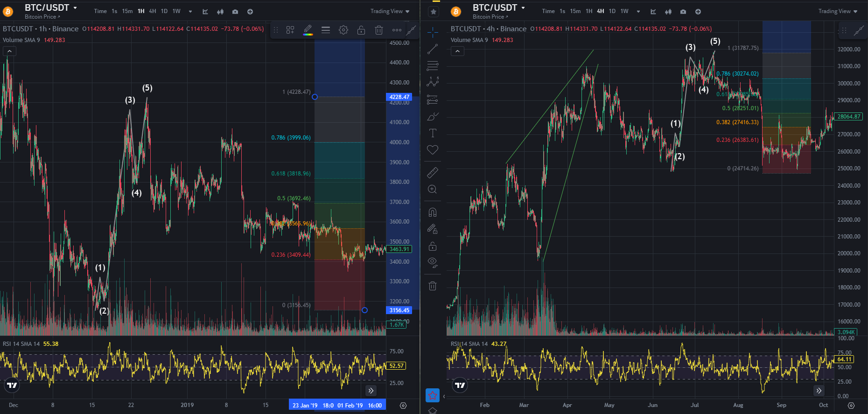
Task: Open right BTC/USDT pair dropdown
Action: 523,8
